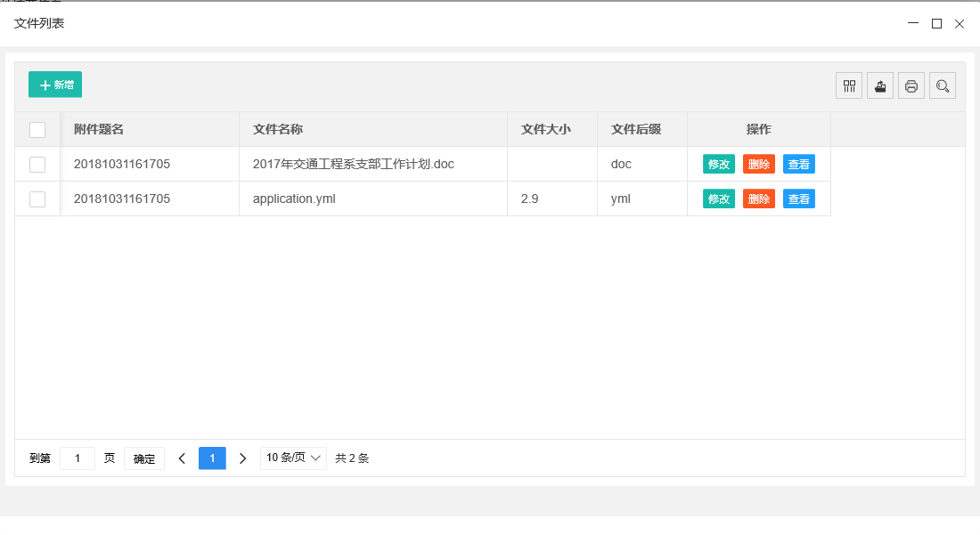This screenshot has height=535, width=980.
Task: Go to previous page arrow
Action: [x=182, y=458]
